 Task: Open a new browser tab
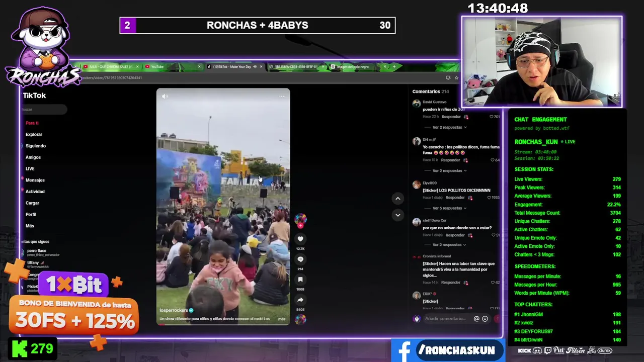point(394,67)
